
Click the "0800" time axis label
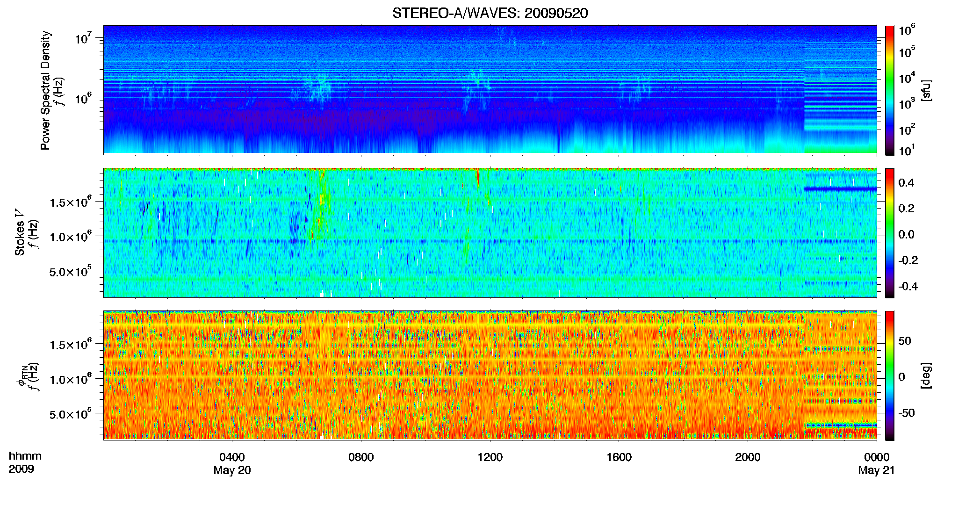click(361, 457)
